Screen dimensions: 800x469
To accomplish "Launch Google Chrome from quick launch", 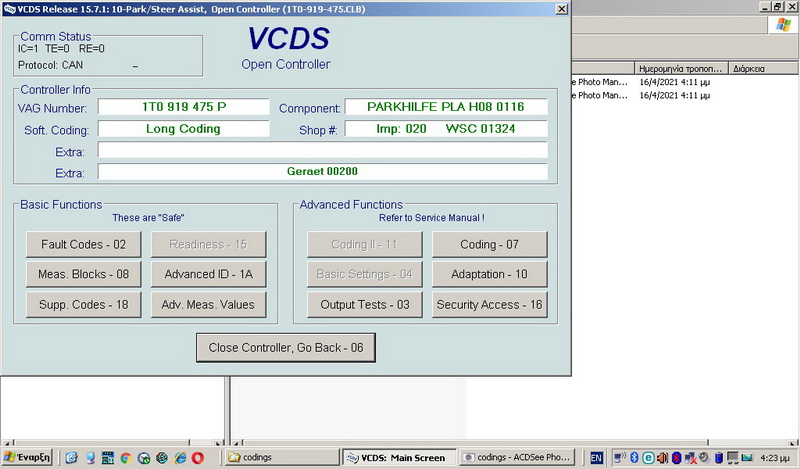I will [126, 458].
